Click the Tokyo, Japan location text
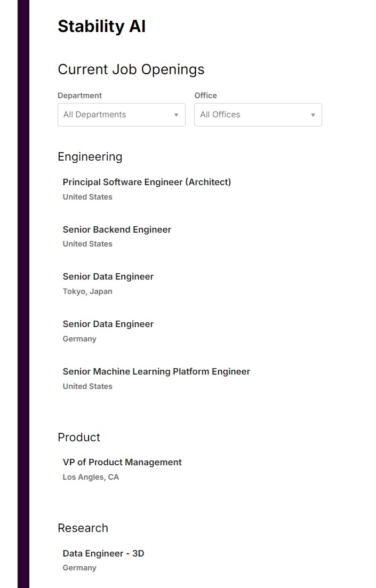This screenshot has height=588, width=376. (87, 291)
